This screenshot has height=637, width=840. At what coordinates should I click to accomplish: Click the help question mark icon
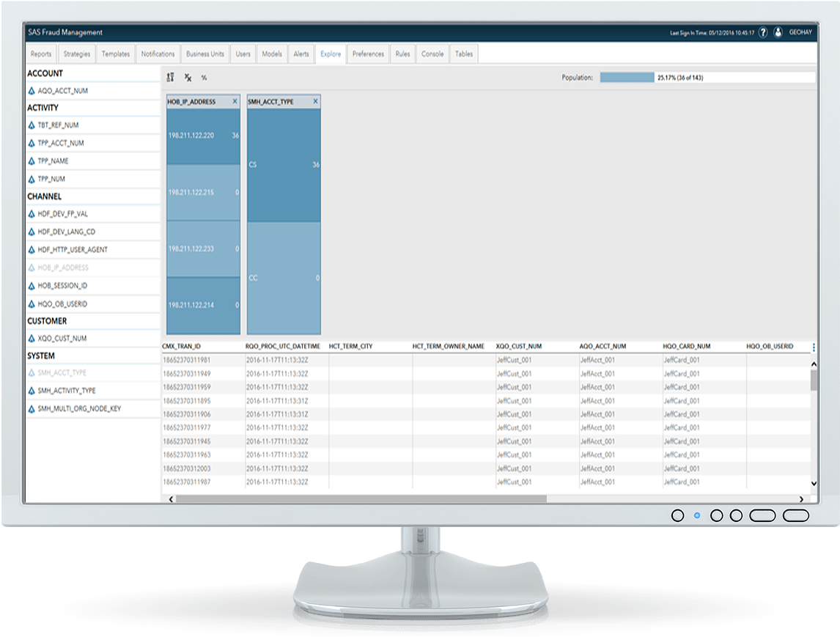pos(762,32)
